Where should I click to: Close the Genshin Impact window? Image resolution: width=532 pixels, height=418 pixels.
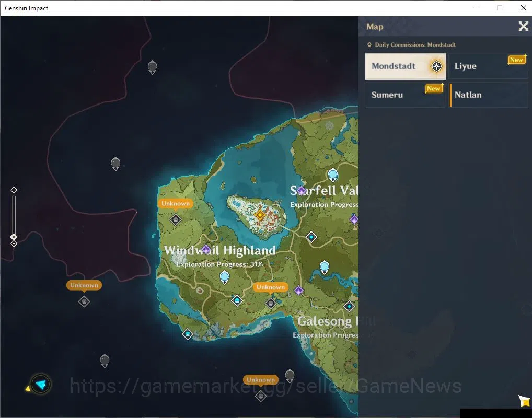point(523,8)
